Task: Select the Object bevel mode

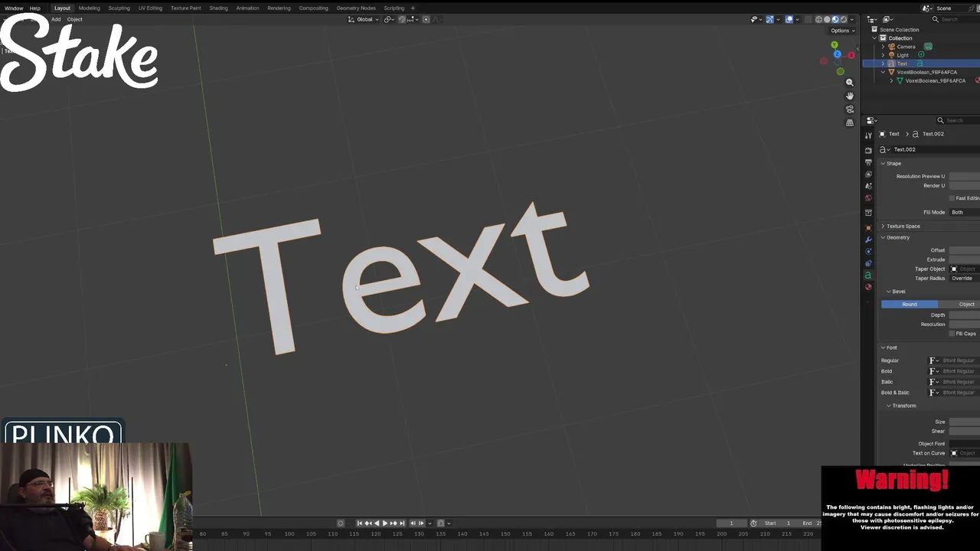Action: click(x=960, y=305)
